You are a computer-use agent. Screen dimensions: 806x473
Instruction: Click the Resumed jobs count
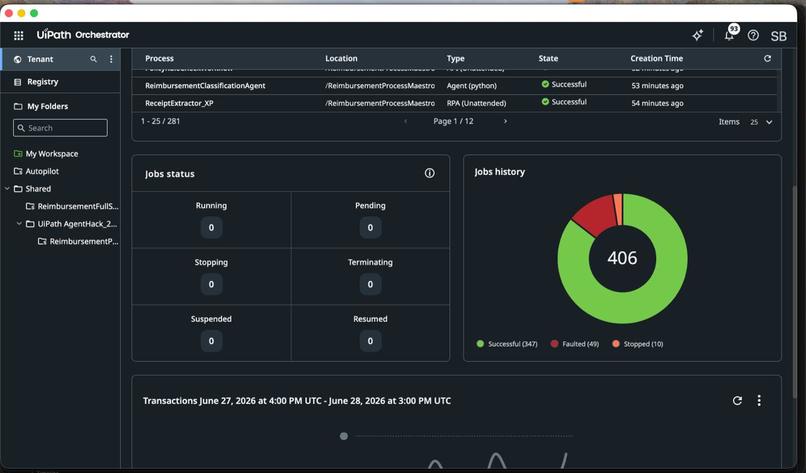[370, 341]
